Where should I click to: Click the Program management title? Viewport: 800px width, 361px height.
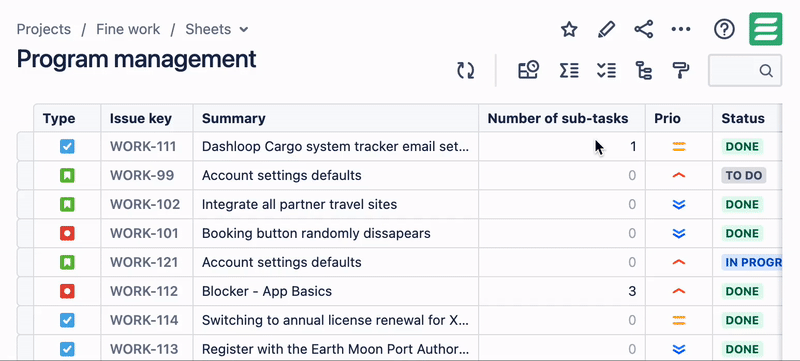(x=136, y=60)
